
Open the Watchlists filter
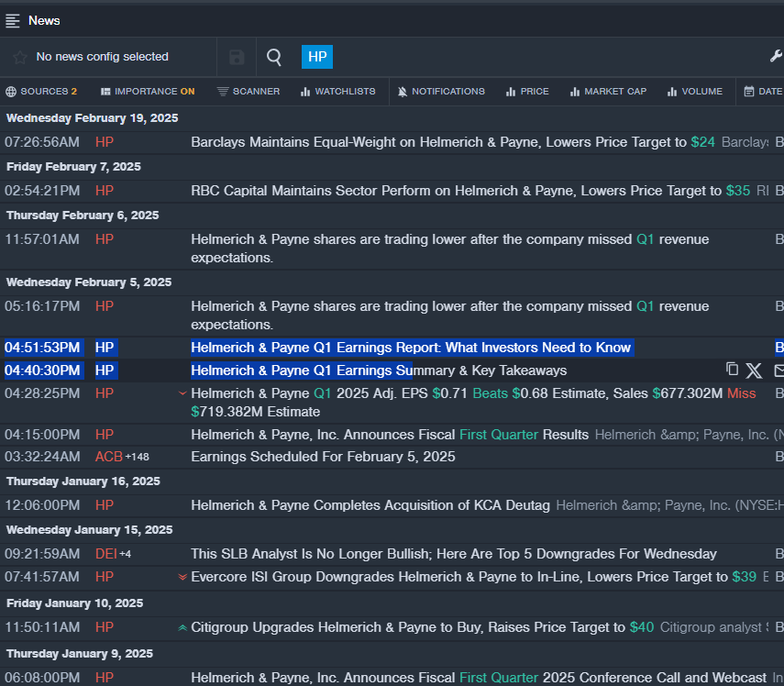point(338,92)
